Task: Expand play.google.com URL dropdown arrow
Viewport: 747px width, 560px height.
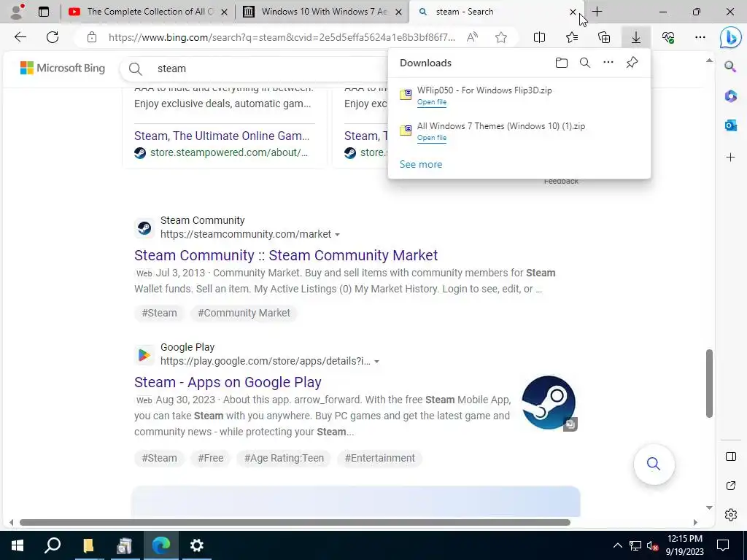Action: [377, 362]
